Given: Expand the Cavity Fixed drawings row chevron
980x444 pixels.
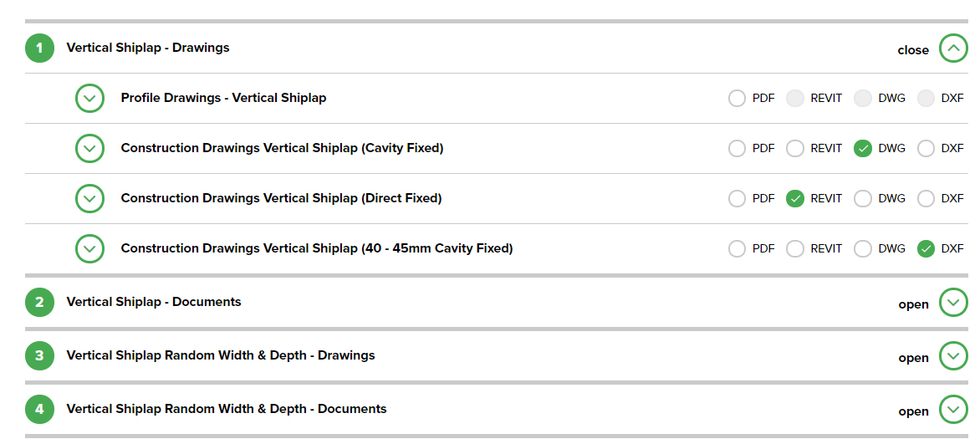Looking at the screenshot, I should click(89, 149).
